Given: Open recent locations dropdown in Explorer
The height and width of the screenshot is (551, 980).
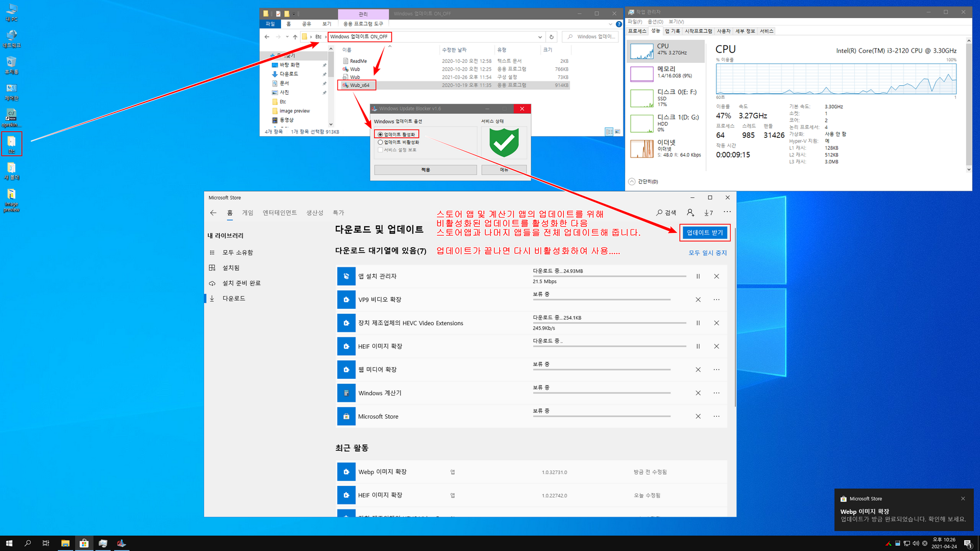Looking at the screenshot, I should (287, 37).
